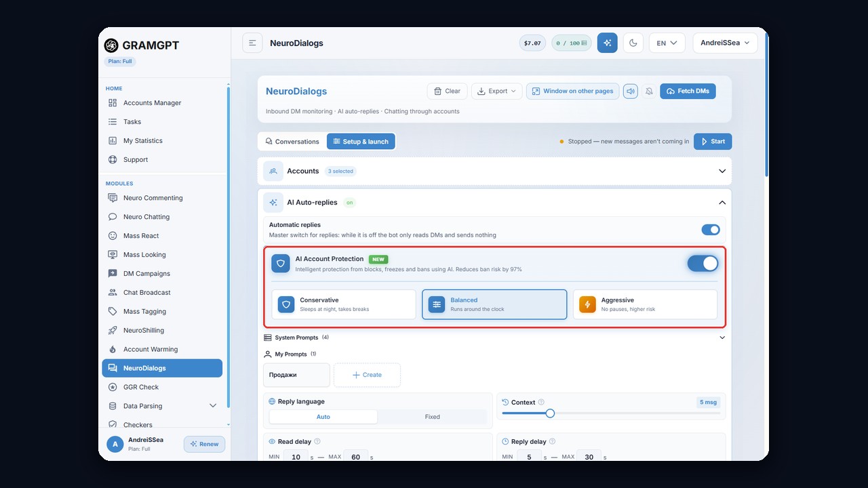The width and height of the screenshot is (868, 488).
Task: Click the Reply delay help icon
Action: pyautogui.click(x=552, y=441)
